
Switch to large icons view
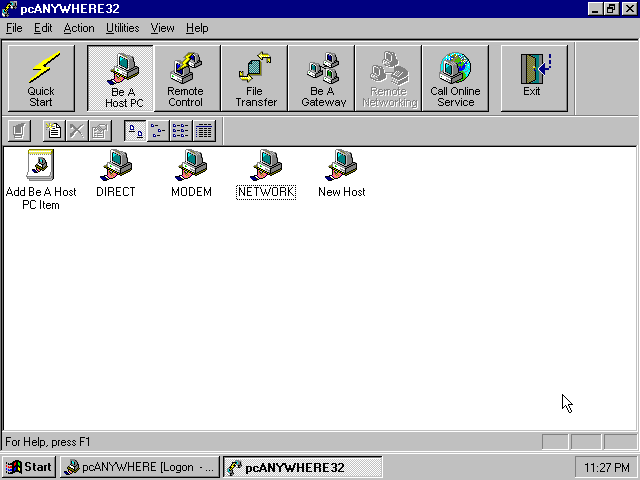click(x=135, y=131)
